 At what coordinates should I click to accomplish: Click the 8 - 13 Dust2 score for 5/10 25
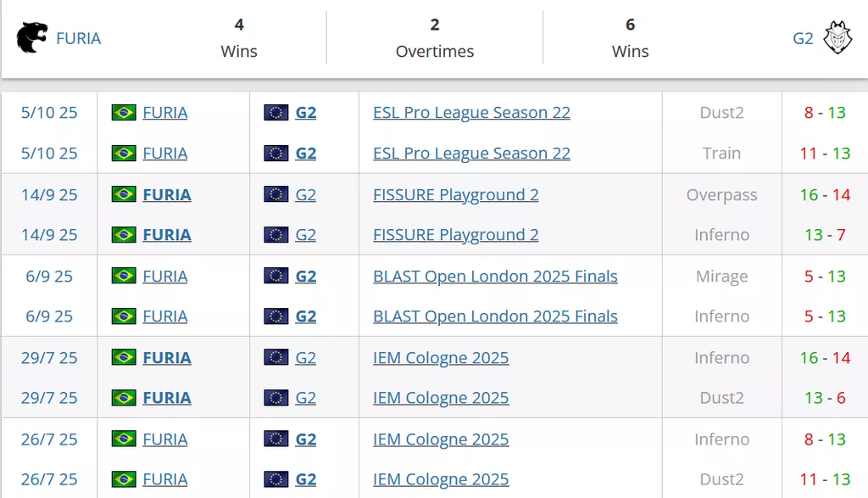[825, 113]
